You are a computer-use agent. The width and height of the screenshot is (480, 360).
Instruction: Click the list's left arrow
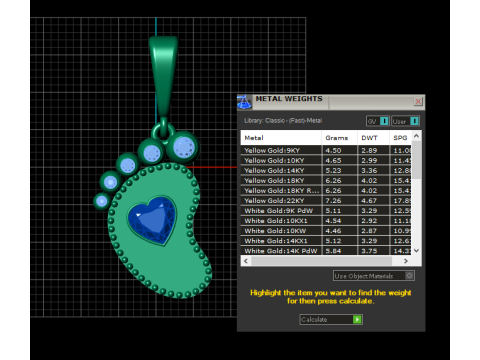point(246,261)
